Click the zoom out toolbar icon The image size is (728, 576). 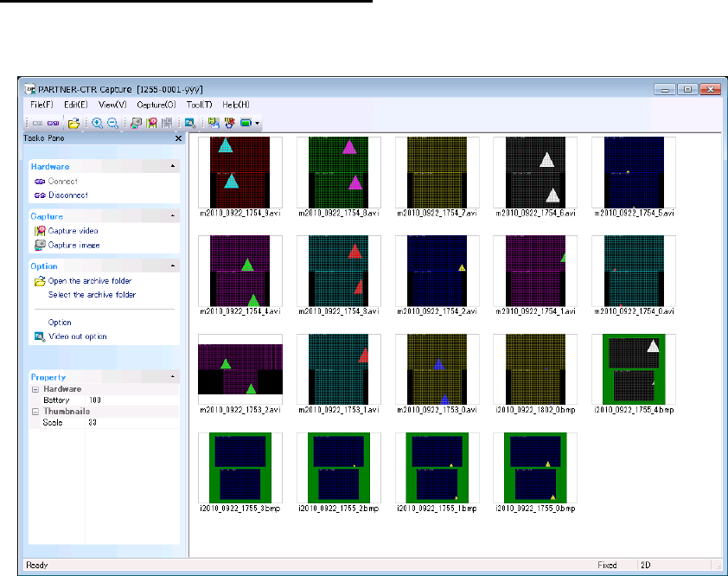point(111,124)
